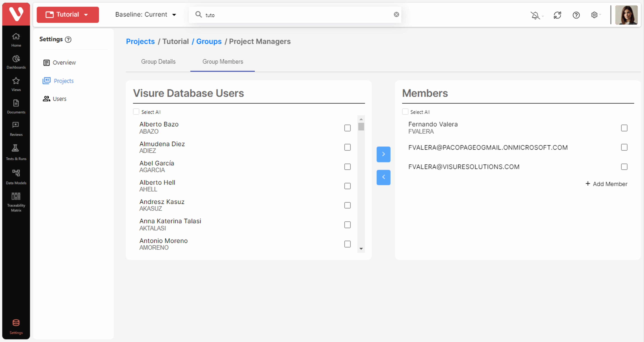Remove selected members with left arrow button

(383, 177)
